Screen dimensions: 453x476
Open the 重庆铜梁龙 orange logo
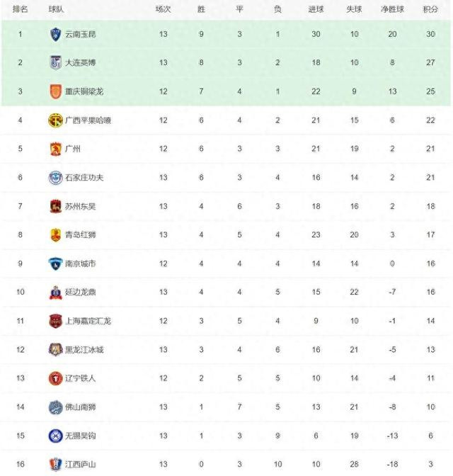pos(55,91)
